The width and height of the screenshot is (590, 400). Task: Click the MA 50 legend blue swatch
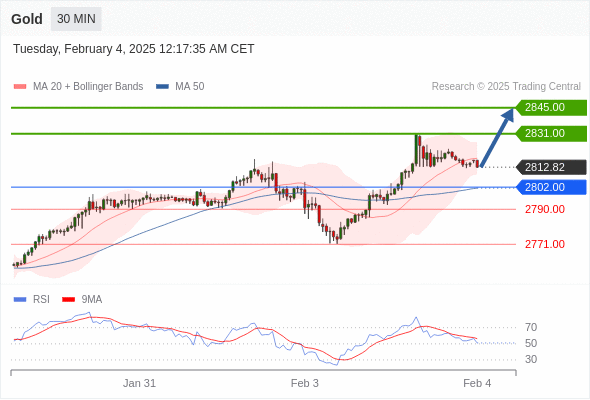point(162,87)
